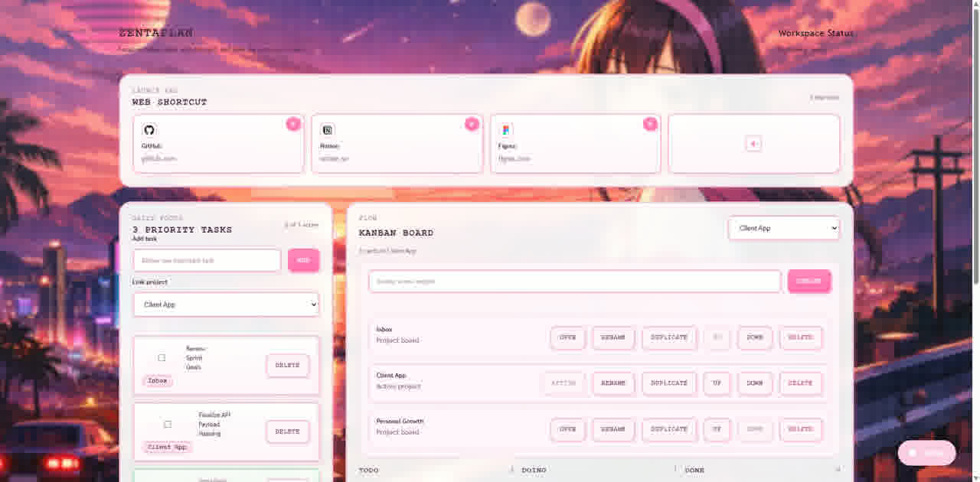Duplicate the Personal Growth project
The width and height of the screenshot is (980, 482).
click(x=669, y=429)
